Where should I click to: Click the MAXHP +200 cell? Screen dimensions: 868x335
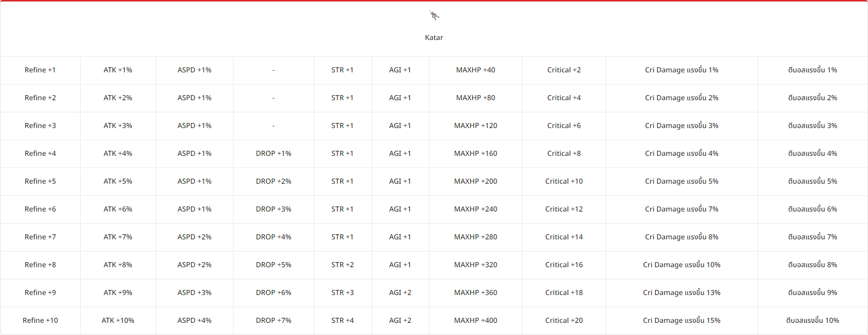(x=475, y=181)
